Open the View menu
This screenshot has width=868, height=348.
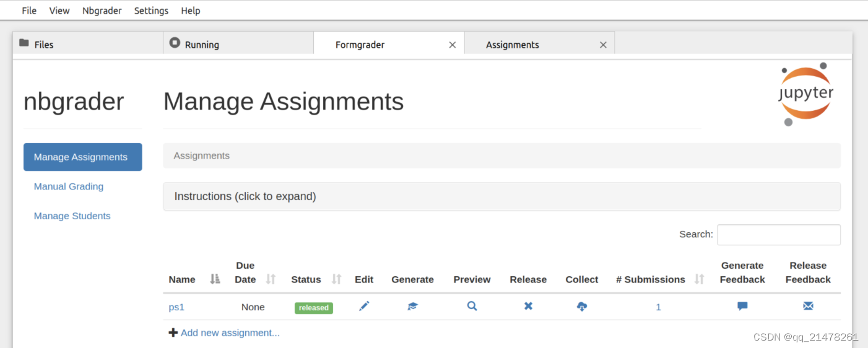tap(59, 11)
